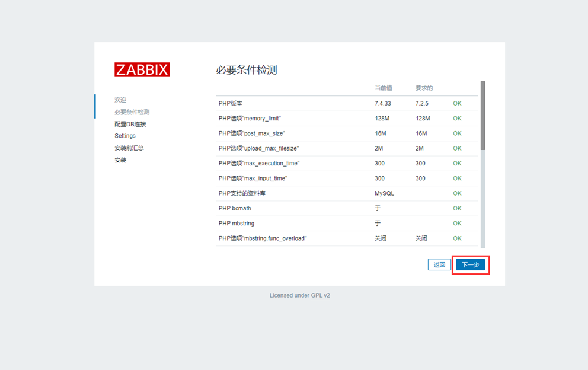Screen dimensions: 588x370
Task: Click OK status in PHP mbstring row
Action: pos(457,224)
